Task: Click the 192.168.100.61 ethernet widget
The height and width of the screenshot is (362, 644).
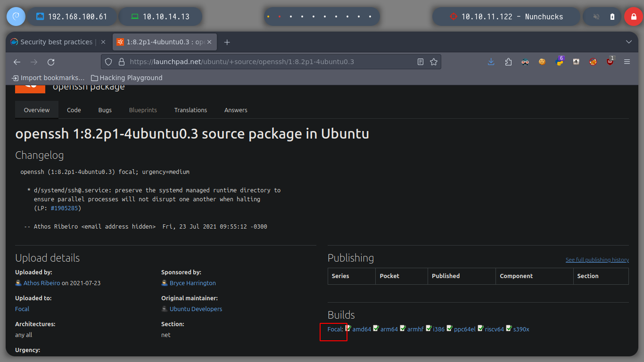Action: 72,16
